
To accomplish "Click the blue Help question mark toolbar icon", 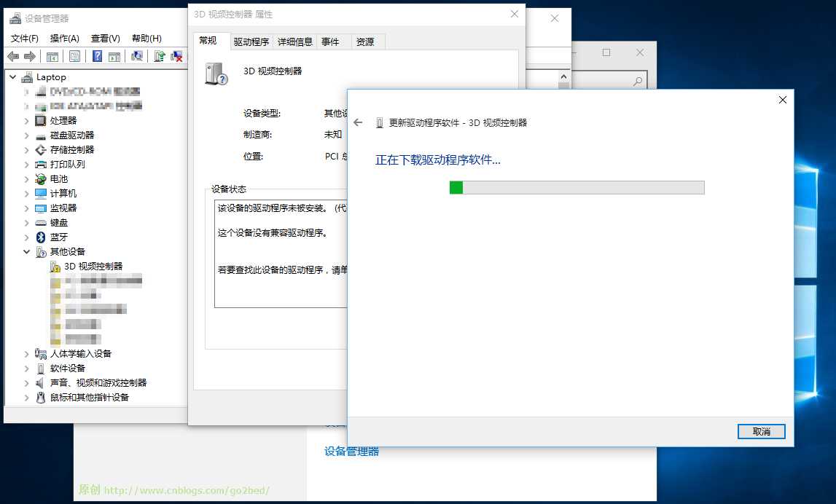I will [97, 56].
